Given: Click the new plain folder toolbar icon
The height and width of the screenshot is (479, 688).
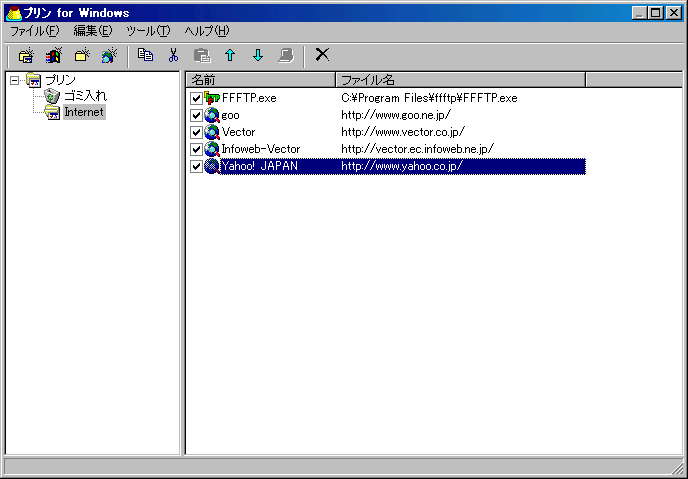Looking at the screenshot, I should coord(82,56).
